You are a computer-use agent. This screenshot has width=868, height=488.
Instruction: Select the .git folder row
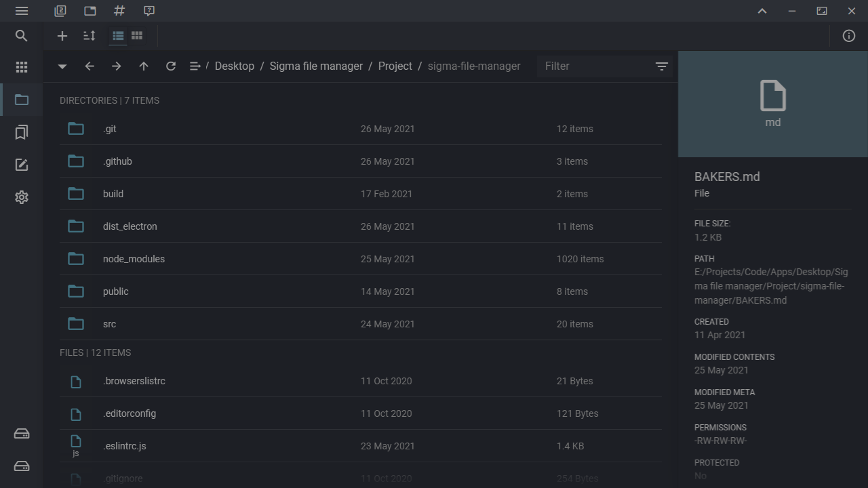[361, 129]
